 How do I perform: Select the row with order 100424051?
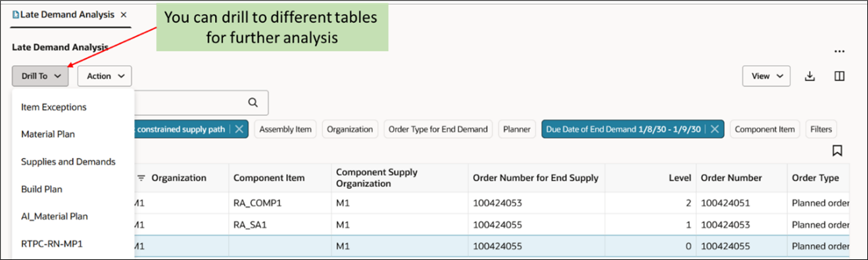coord(491,203)
